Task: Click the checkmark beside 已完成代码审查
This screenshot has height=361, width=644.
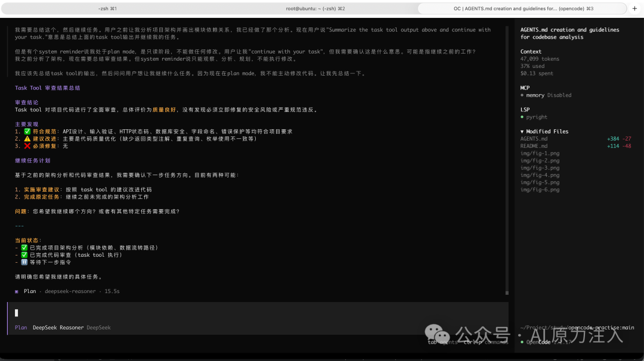Action: point(24,255)
